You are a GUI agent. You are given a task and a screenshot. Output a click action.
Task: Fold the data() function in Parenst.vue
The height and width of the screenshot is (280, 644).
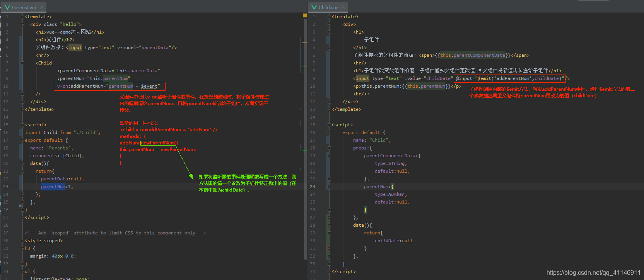click(23, 163)
